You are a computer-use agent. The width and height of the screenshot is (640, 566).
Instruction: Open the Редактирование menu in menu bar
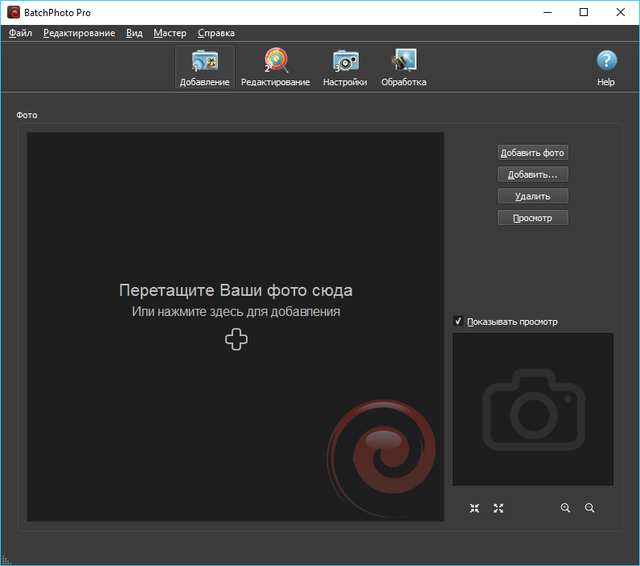point(80,33)
